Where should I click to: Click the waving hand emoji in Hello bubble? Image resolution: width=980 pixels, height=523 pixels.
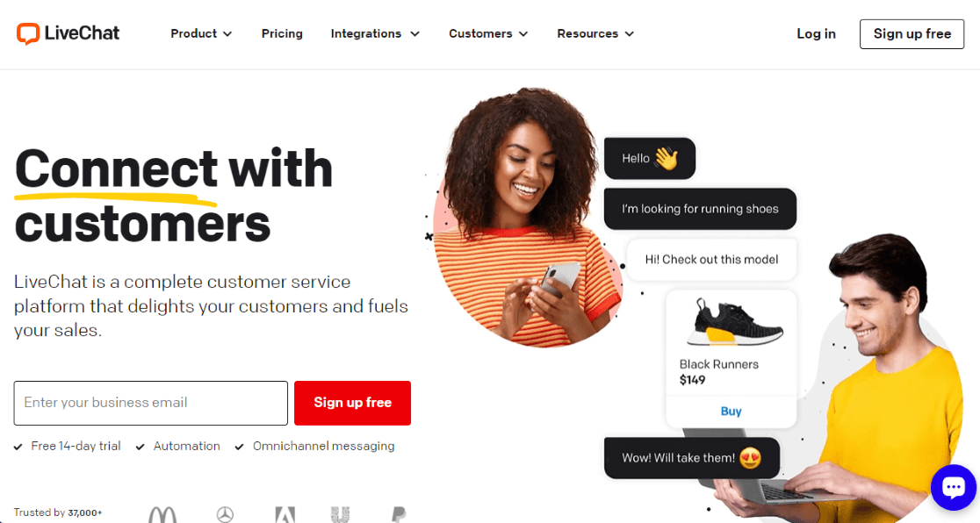point(667,159)
